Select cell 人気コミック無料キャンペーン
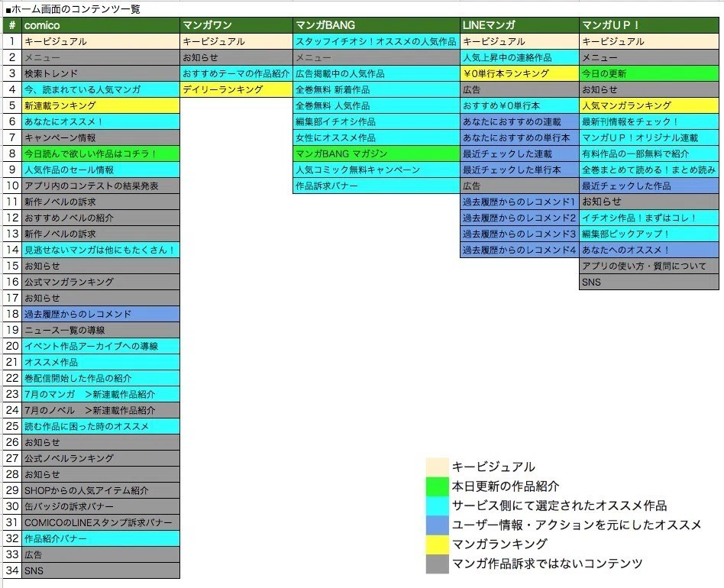Screen dimensions: 724x588 pos(377,170)
